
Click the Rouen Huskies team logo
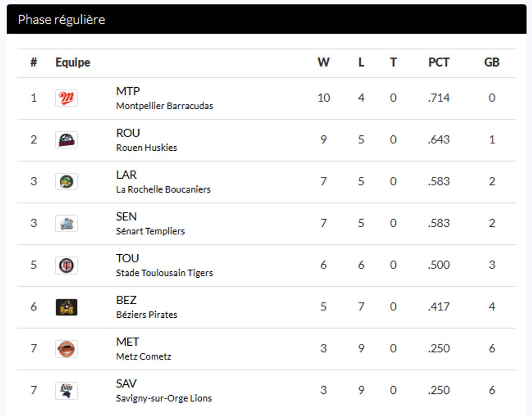click(x=66, y=140)
